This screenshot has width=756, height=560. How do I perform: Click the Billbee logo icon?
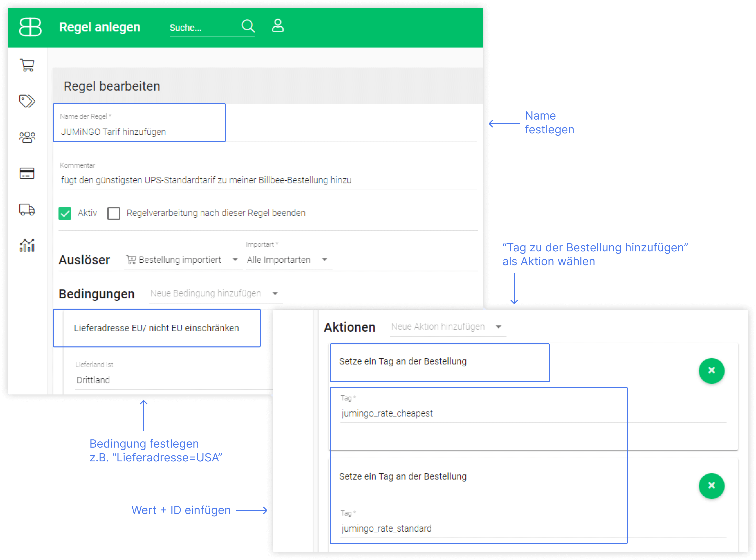(x=30, y=27)
